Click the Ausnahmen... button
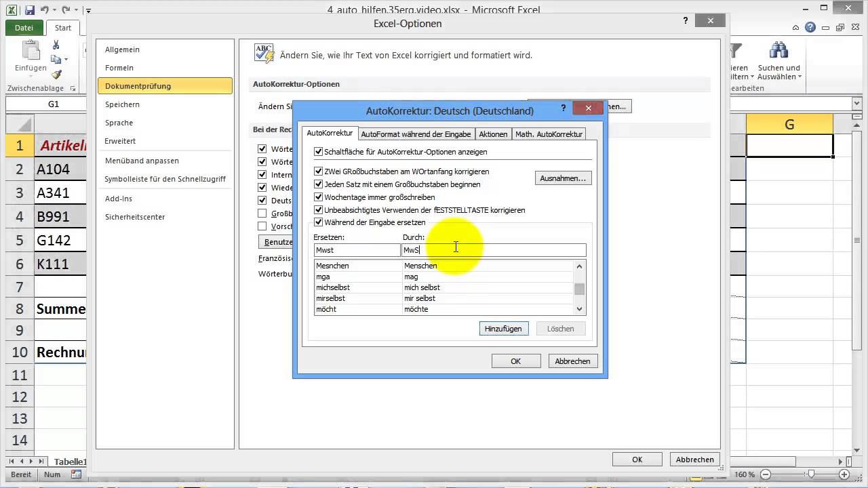The image size is (868, 488). tap(563, 178)
